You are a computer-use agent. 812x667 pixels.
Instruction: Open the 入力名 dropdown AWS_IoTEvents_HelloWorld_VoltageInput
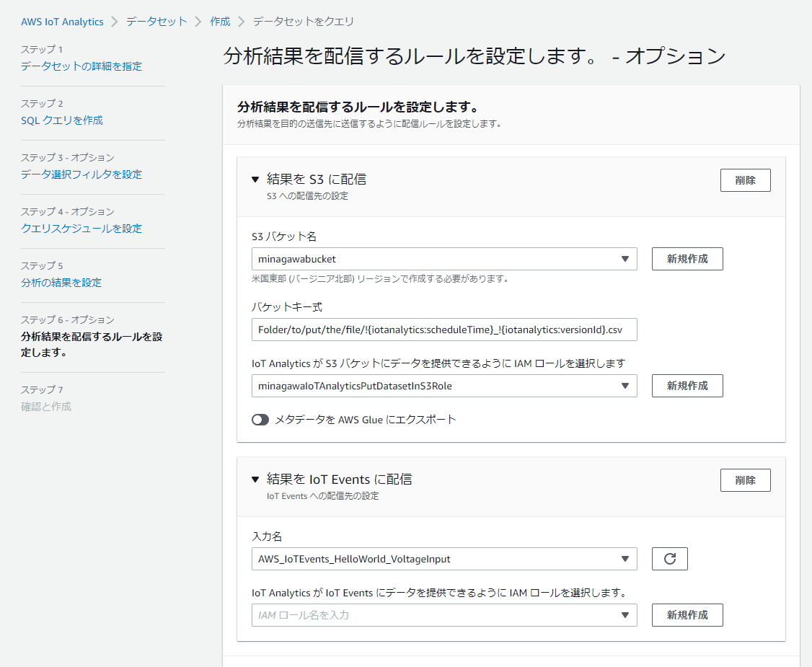tap(444, 559)
